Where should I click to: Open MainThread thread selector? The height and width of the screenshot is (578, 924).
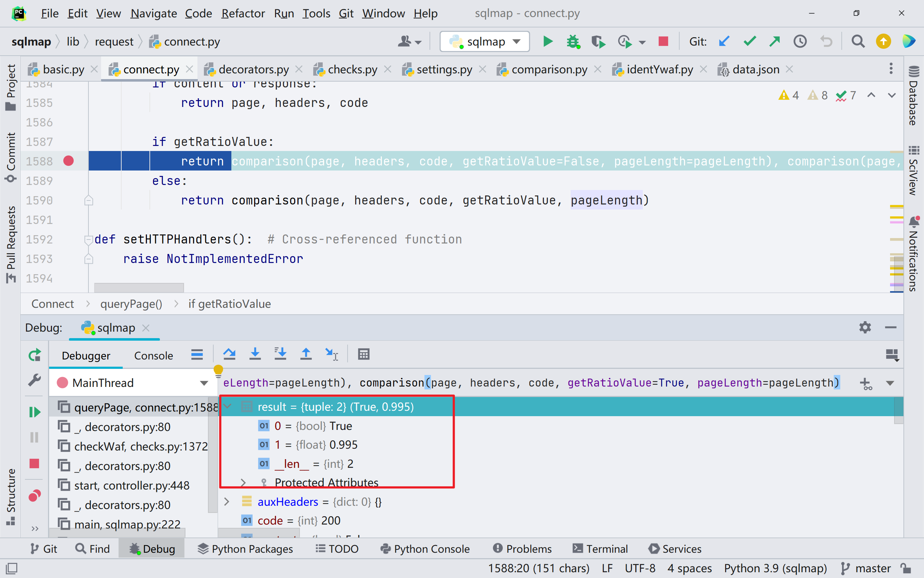tap(132, 383)
